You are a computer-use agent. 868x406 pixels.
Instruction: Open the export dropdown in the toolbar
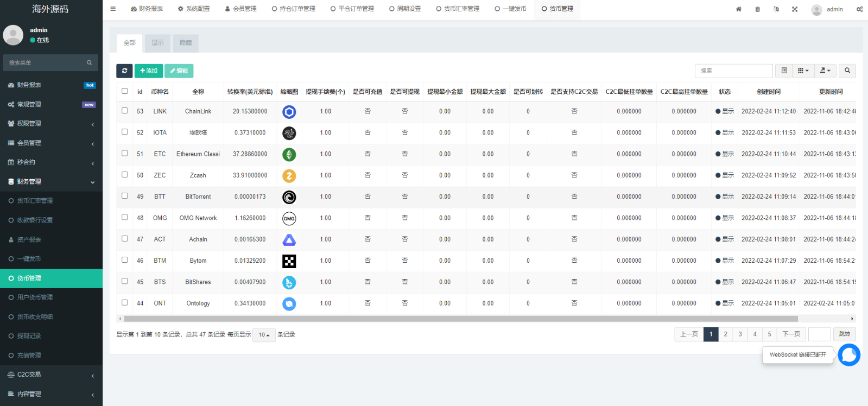tap(825, 71)
